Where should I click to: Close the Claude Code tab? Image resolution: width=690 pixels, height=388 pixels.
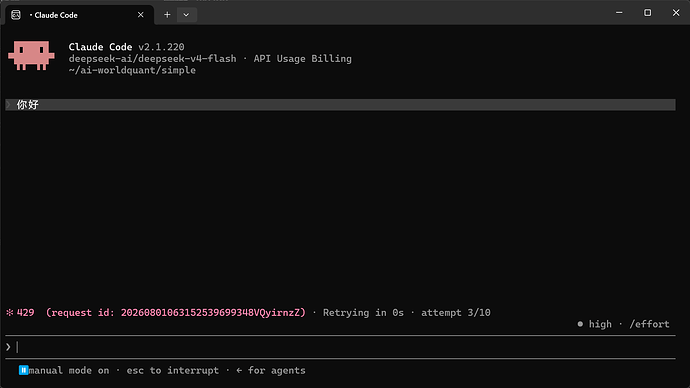pos(140,15)
